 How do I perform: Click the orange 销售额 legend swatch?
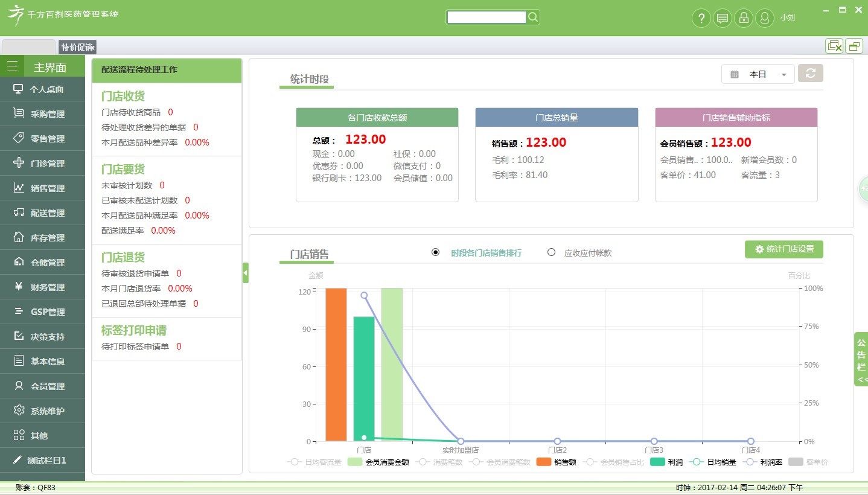tap(544, 462)
